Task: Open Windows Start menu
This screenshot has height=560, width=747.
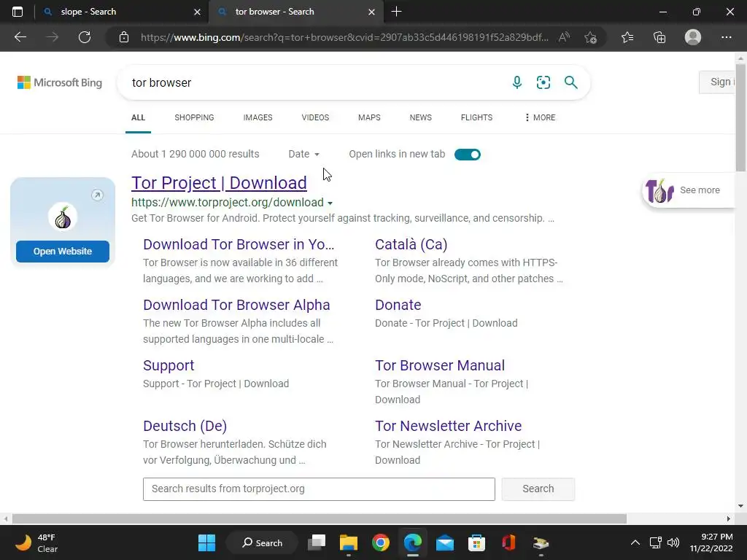Action: 206,542
